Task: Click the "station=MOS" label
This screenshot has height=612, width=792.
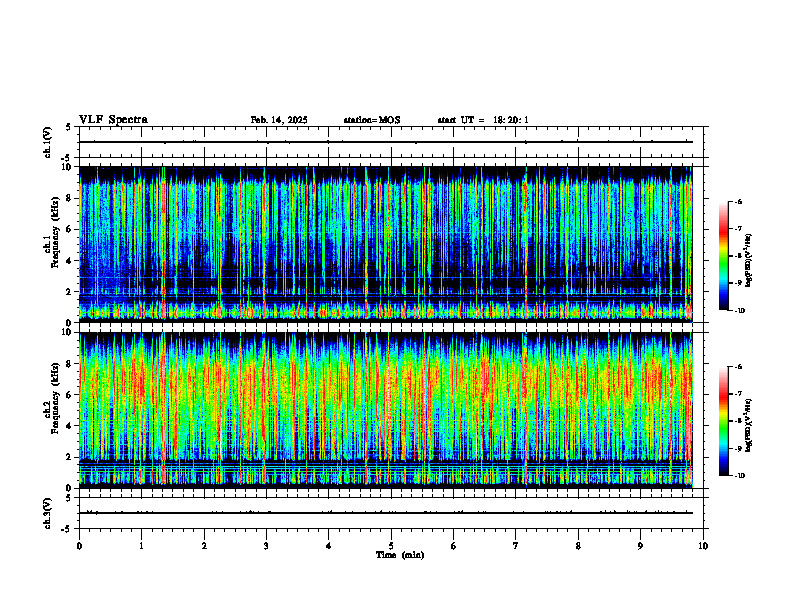Action: [372, 120]
